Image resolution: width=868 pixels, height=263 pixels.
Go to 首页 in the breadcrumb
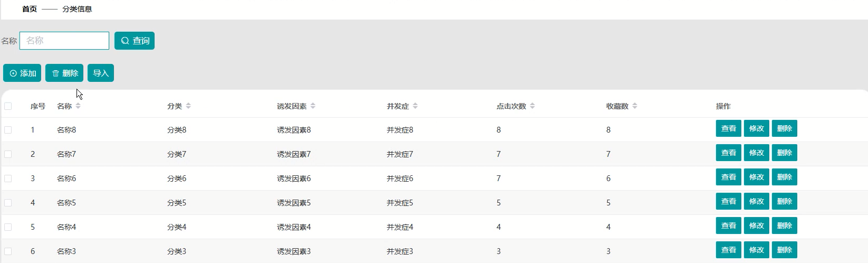(x=30, y=9)
